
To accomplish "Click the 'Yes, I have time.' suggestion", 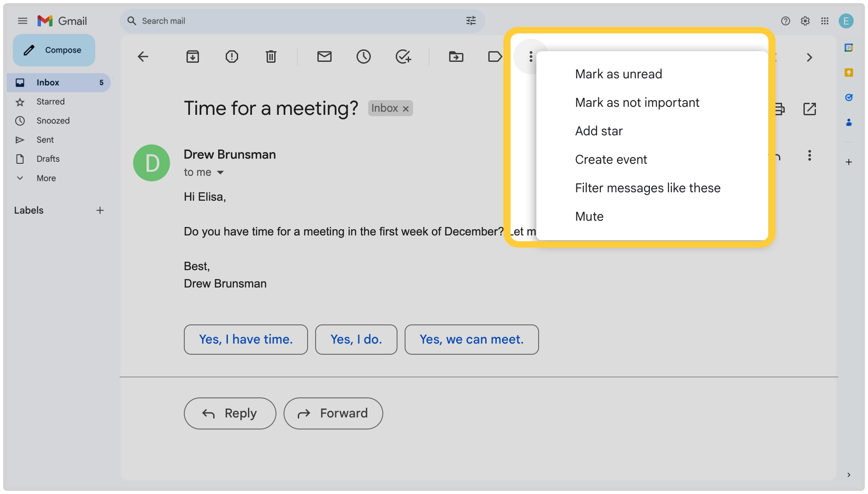I will coord(246,339).
